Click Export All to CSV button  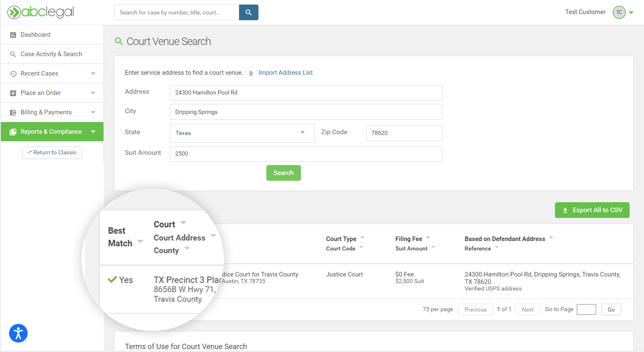[x=592, y=210]
